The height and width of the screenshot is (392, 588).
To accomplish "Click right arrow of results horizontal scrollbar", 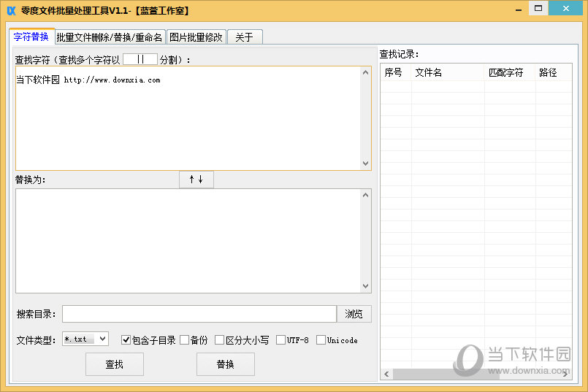I will tap(566, 374).
